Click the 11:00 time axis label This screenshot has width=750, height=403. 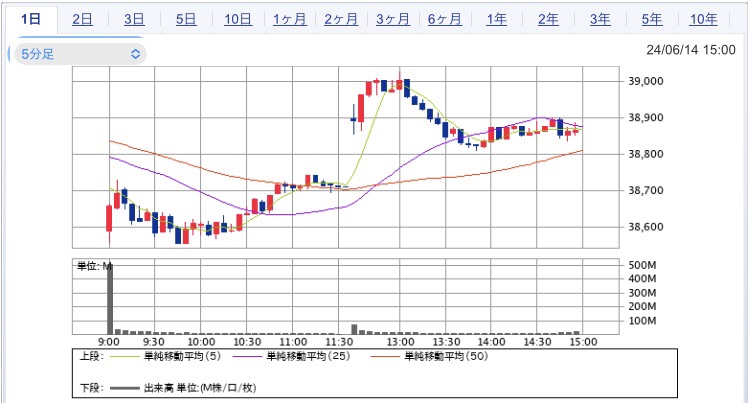click(x=293, y=342)
